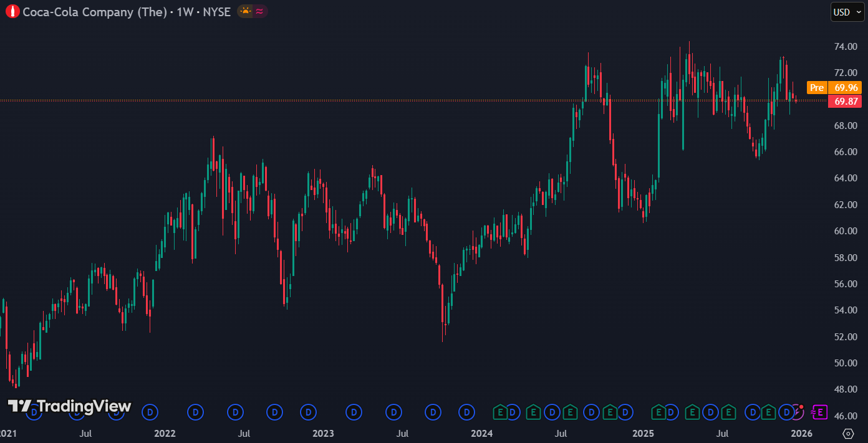
Task: Click the orange Pre label on price axis
Action: pos(817,88)
